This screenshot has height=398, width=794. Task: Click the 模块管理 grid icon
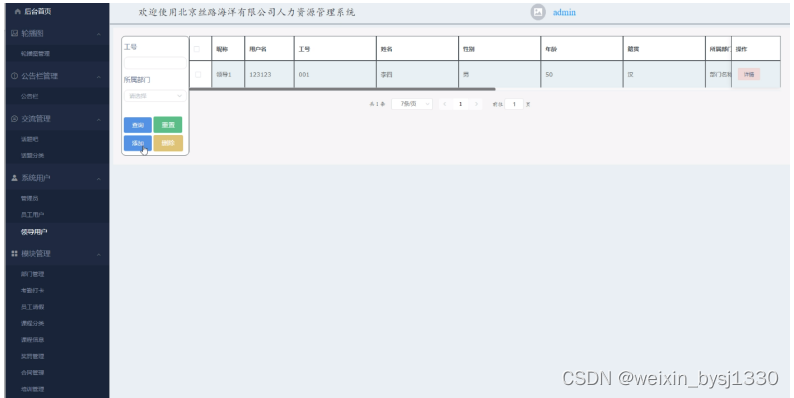click(x=14, y=254)
